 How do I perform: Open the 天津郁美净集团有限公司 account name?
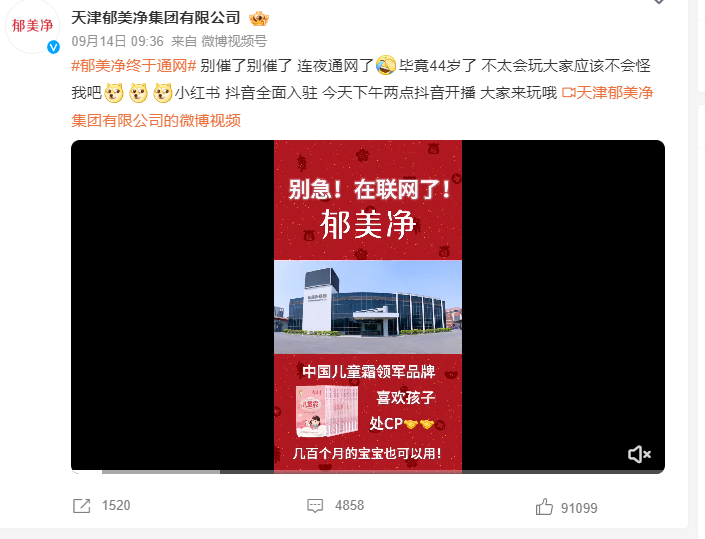coord(156,18)
